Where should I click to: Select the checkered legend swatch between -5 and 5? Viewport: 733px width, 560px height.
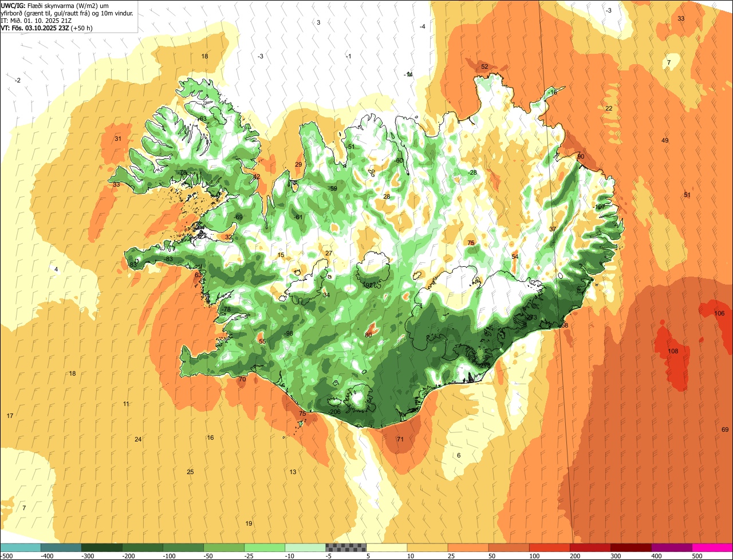tap(346, 547)
